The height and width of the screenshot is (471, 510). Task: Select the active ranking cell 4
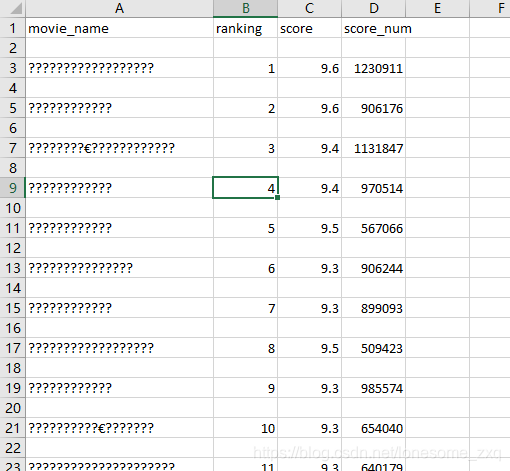coord(245,188)
